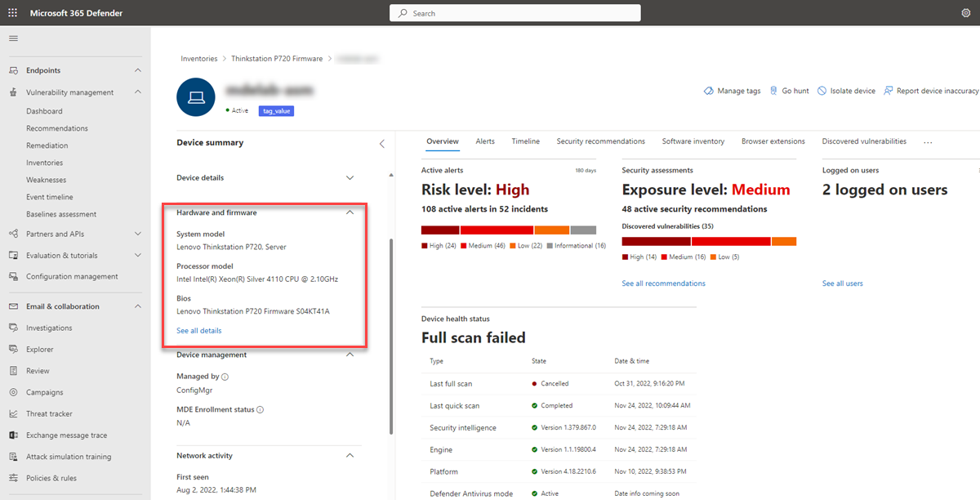Toggle the hamburger navigation menu

coord(13,38)
